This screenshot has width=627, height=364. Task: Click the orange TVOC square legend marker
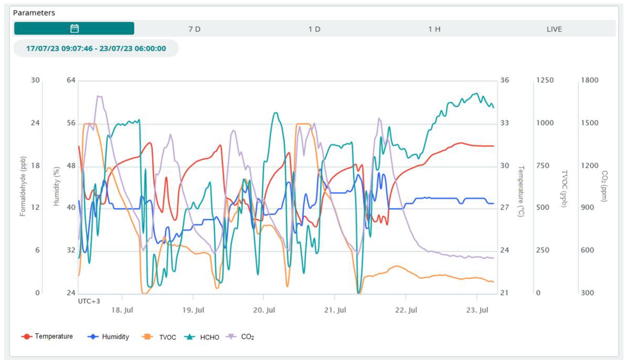[x=147, y=337]
